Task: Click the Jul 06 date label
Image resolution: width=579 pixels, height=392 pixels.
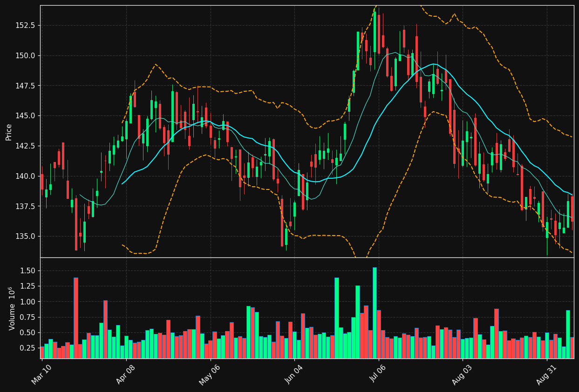Action: (x=379, y=374)
